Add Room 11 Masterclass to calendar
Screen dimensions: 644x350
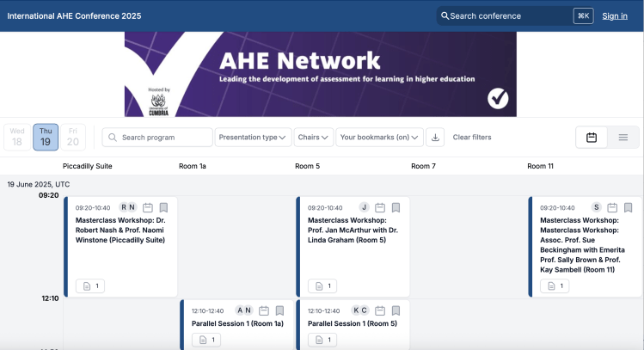(x=612, y=207)
